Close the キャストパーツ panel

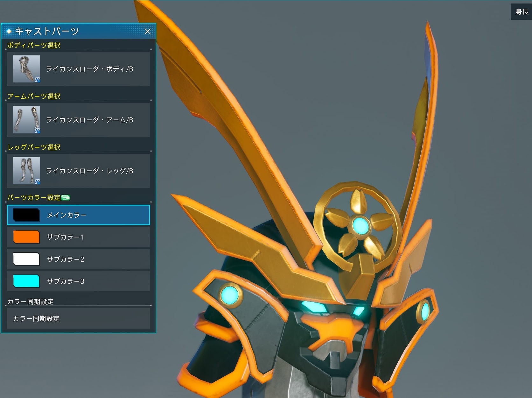pos(148,31)
